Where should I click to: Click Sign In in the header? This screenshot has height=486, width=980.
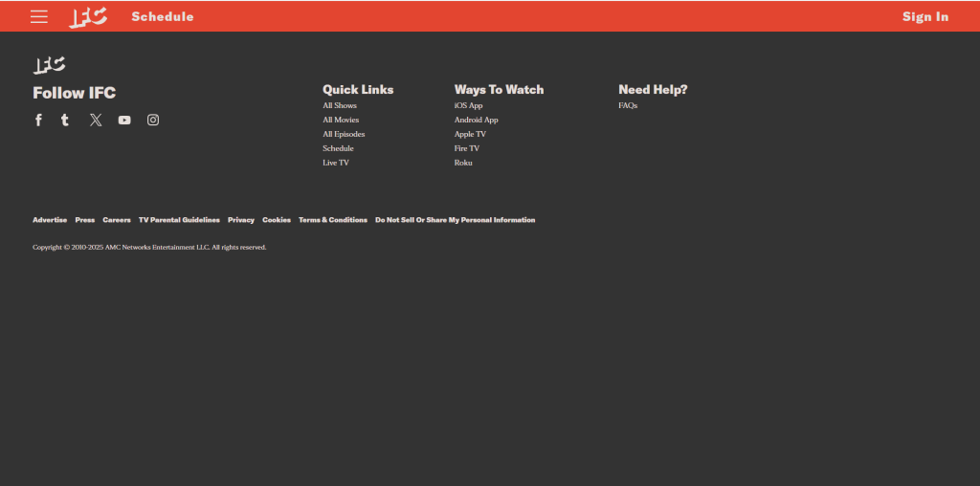[x=925, y=17]
